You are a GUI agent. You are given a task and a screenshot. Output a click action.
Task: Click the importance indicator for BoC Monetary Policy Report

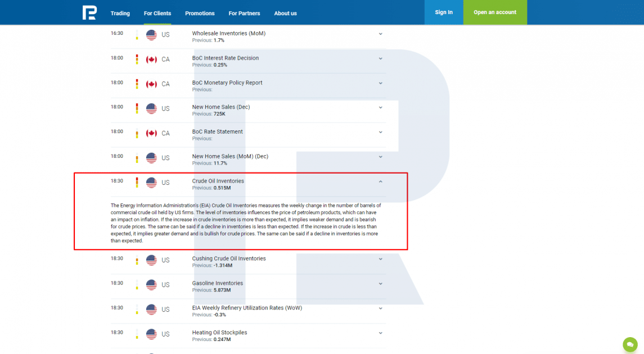[x=137, y=84]
